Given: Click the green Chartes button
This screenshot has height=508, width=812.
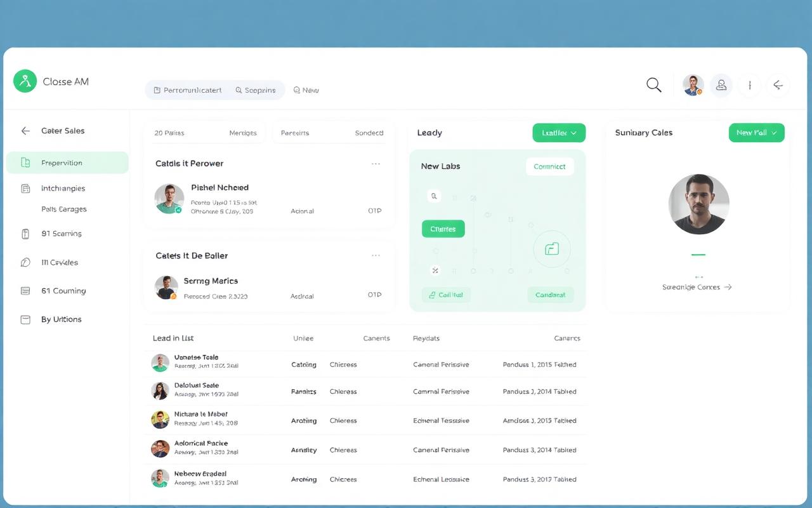Looking at the screenshot, I should pos(443,229).
